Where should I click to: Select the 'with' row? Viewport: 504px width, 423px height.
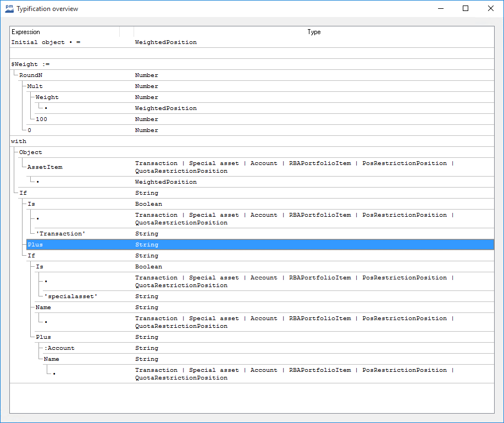19,141
